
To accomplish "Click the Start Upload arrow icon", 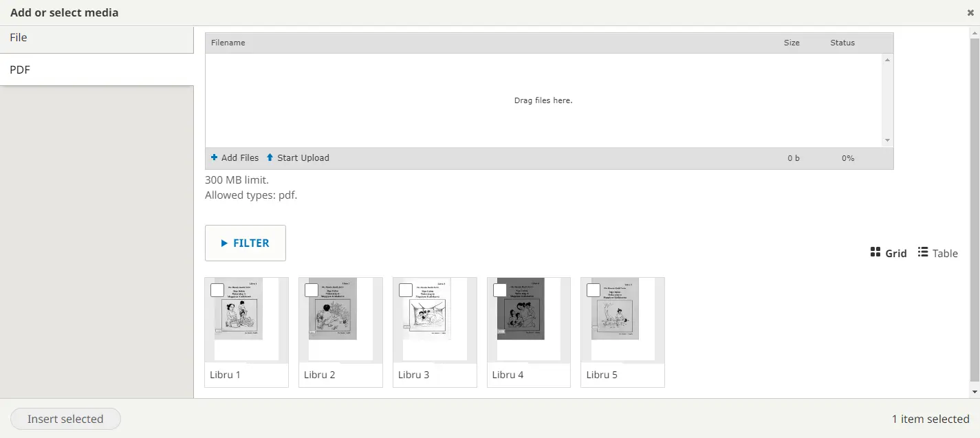I will tap(270, 157).
